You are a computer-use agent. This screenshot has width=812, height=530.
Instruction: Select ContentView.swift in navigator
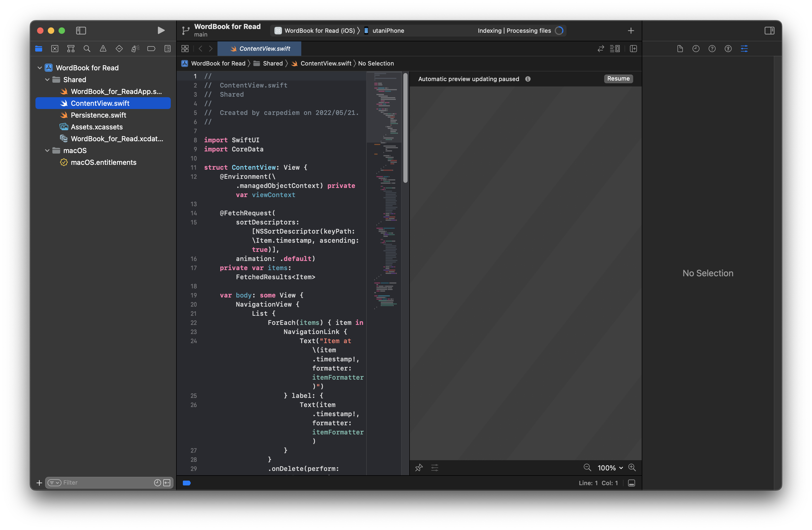[103, 103]
